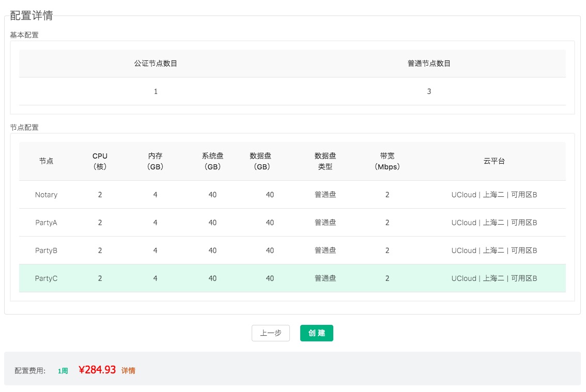
Task: Go back with the 上一步 button
Action: (271, 333)
